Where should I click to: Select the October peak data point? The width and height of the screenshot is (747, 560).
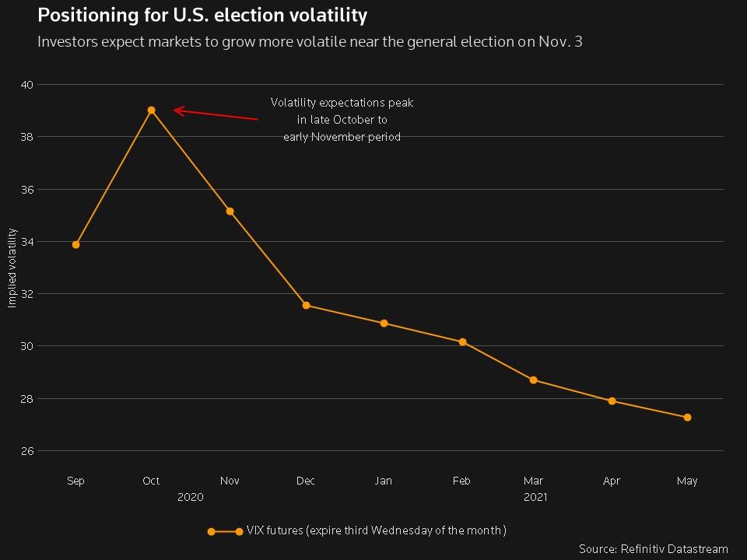coord(151,110)
